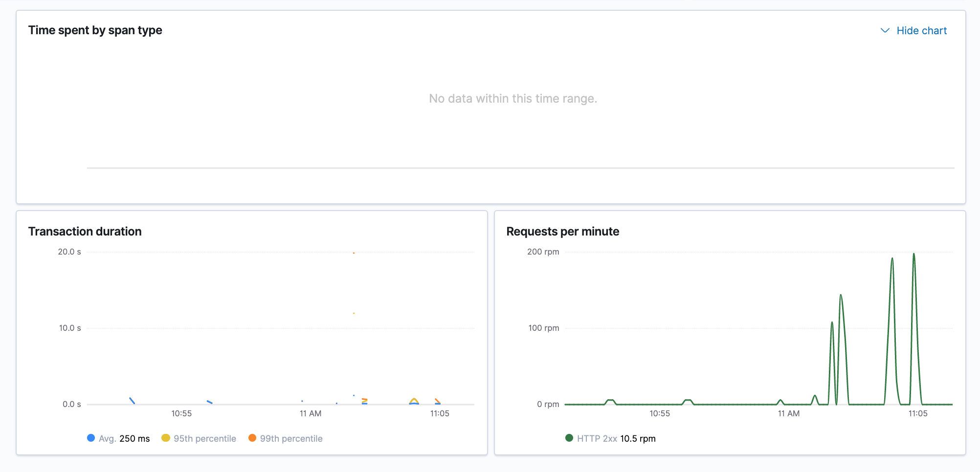Click the blue Avg series legend dot

[91, 438]
